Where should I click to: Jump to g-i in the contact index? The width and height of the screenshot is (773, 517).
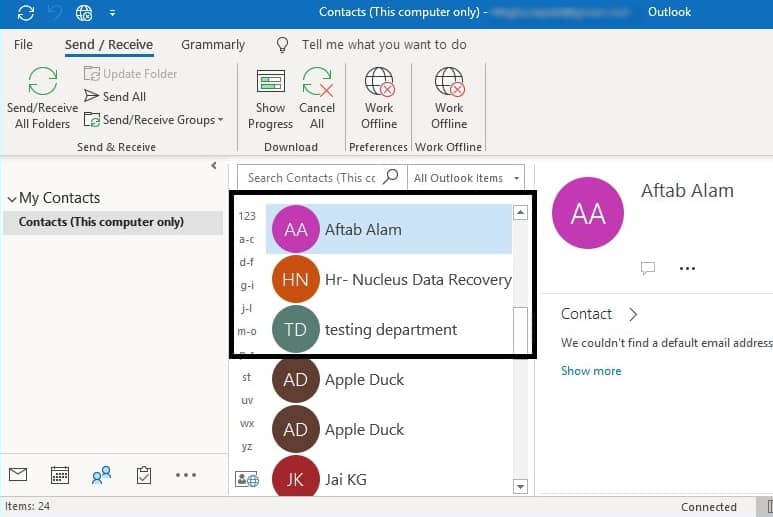click(247, 285)
